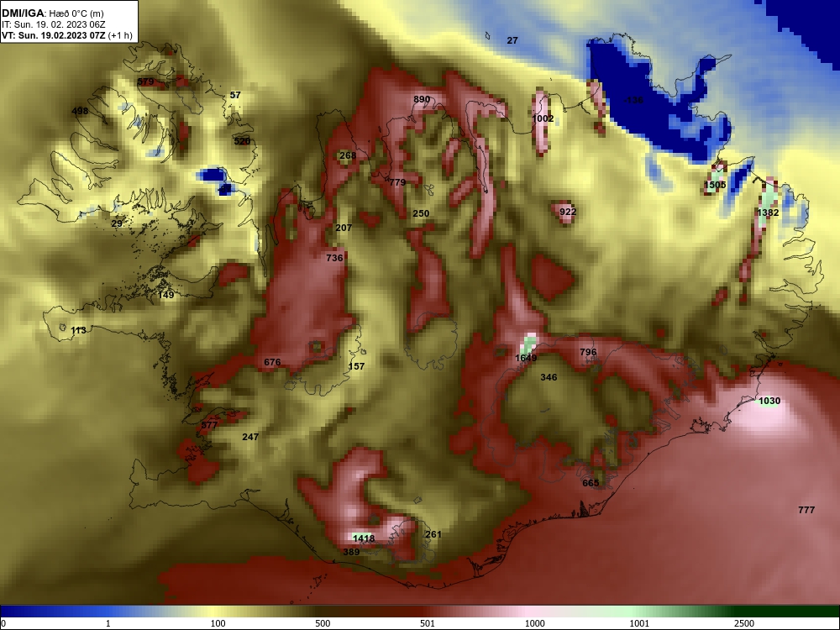Viewport: 840px width, 630px height.
Task: Click the 2500 label on the color scale
Action: pos(744,623)
